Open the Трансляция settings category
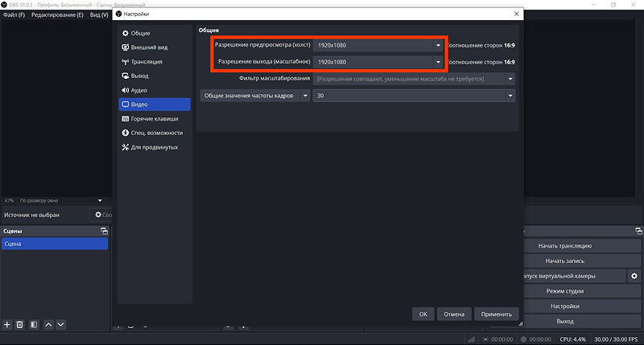 (155, 62)
